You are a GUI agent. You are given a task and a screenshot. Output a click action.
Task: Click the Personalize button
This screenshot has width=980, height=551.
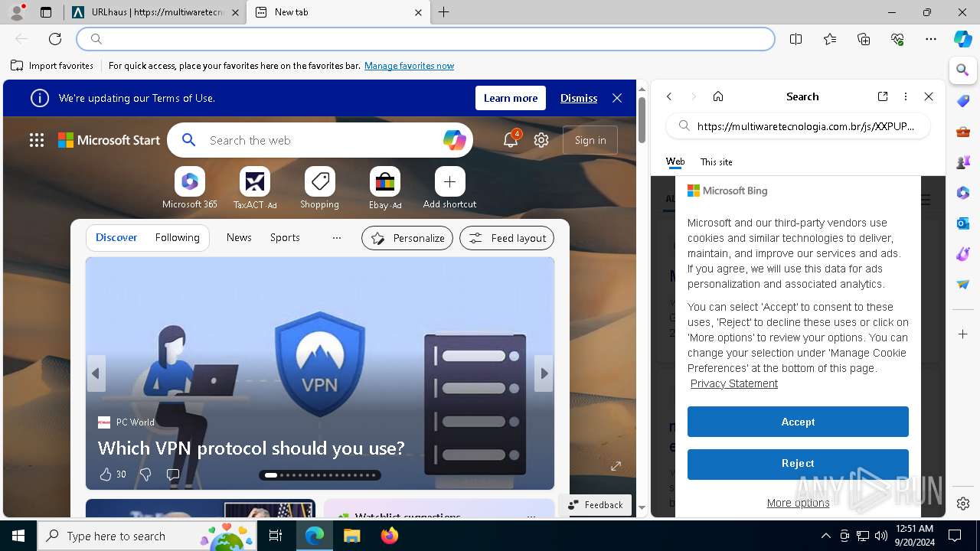click(x=407, y=238)
